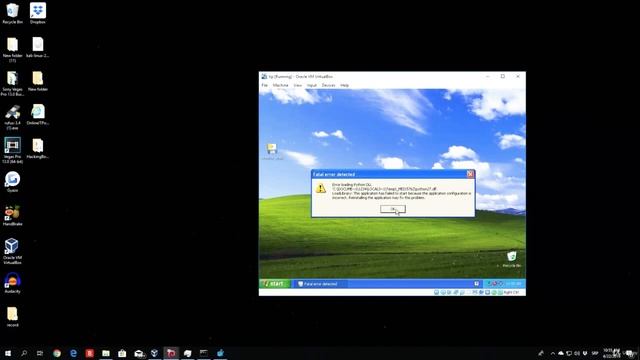Select the New folder icon beside Sony Vegas
Viewport: 640px width, 360px height.
(x=38, y=81)
